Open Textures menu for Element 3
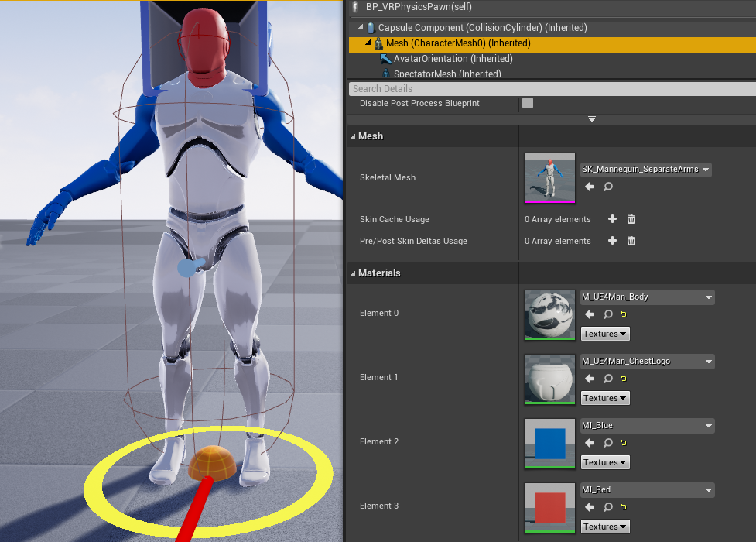Screen dimensions: 756x542 point(605,527)
